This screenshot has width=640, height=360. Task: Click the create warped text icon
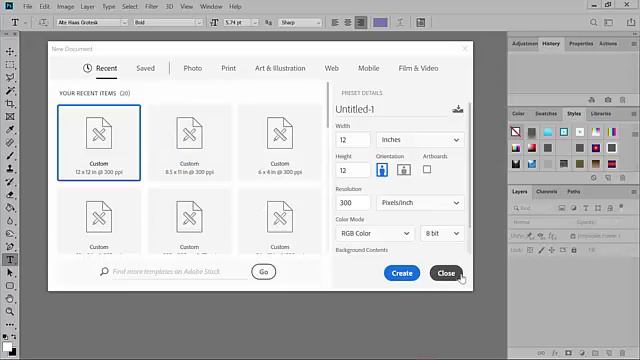400,22
